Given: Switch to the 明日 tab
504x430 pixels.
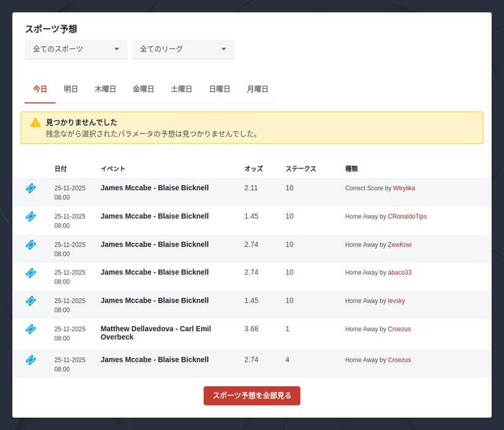Looking at the screenshot, I should point(71,89).
